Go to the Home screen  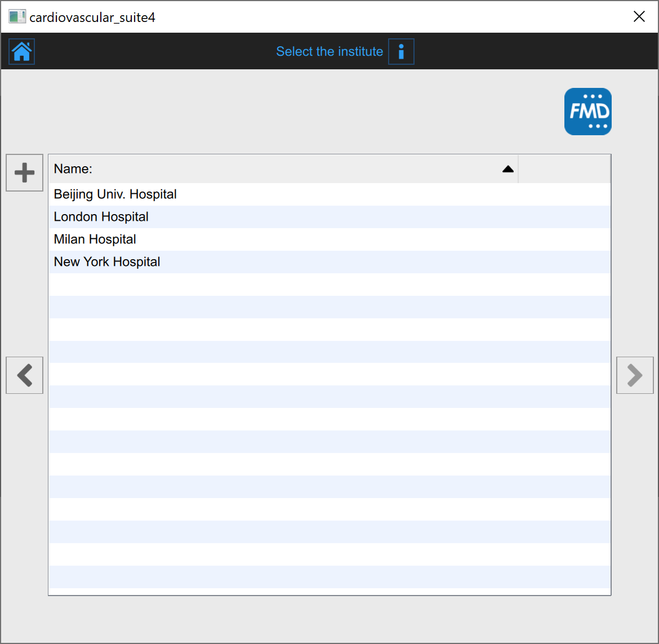[22, 51]
